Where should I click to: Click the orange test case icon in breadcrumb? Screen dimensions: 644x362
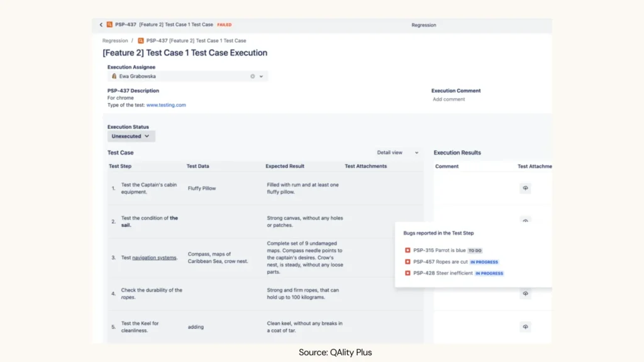tap(141, 41)
